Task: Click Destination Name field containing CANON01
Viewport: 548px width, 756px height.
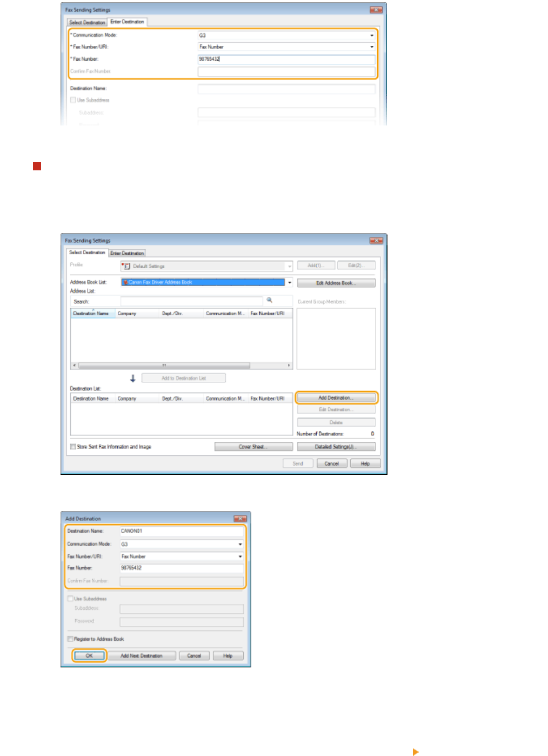Action: pos(182,531)
